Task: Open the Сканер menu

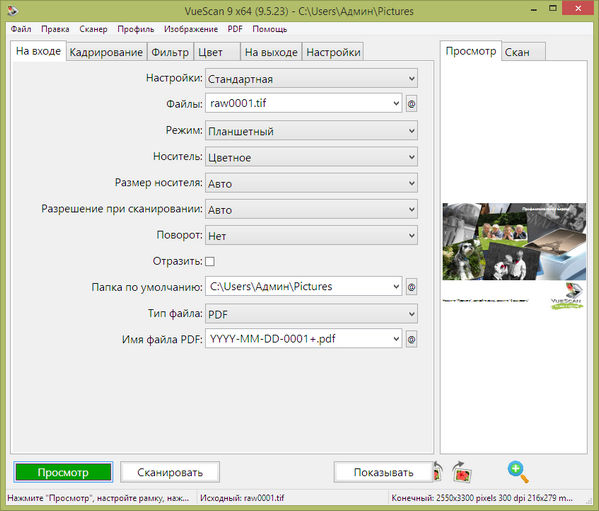Action: point(93,29)
